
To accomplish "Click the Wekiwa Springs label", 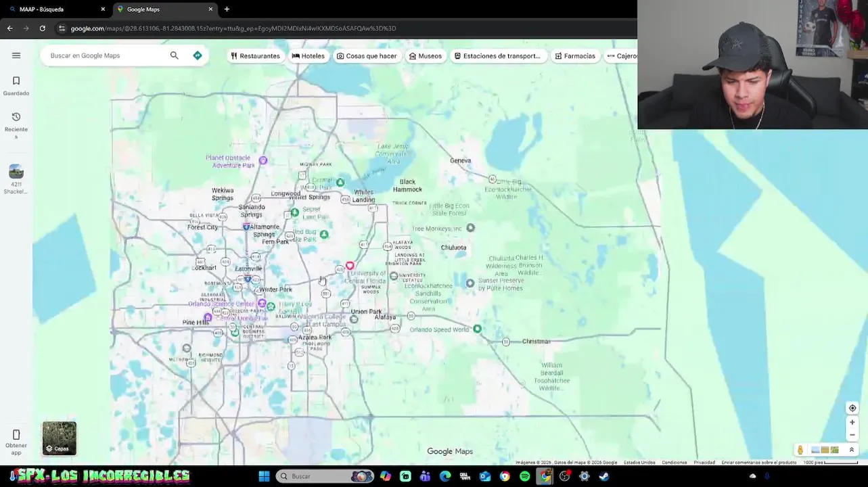I will pyautogui.click(x=223, y=194).
